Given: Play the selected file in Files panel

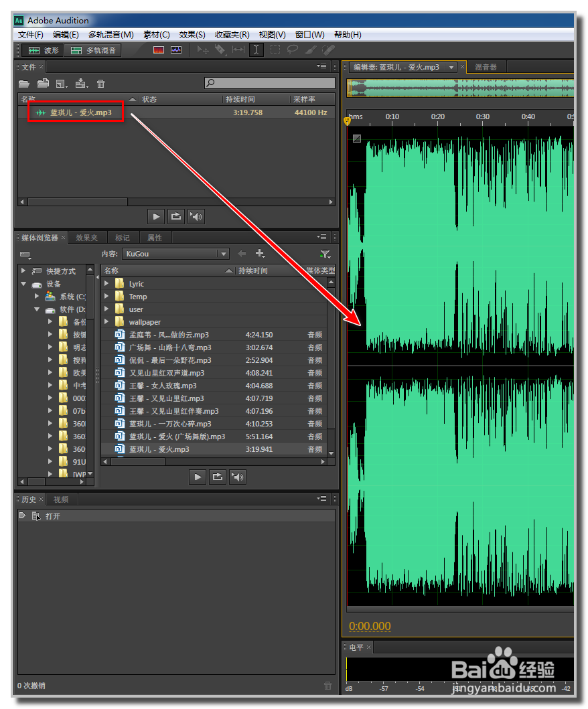Looking at the screenshot, I should [156, 217].
